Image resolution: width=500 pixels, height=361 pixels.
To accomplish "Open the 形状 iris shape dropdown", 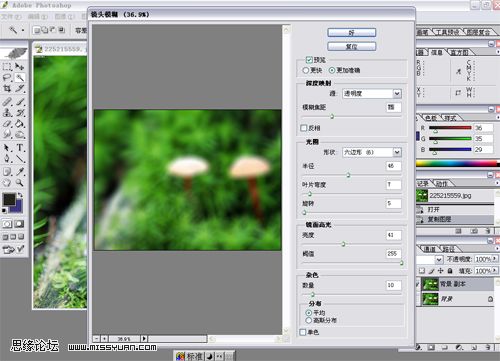I will coord(372,152).
